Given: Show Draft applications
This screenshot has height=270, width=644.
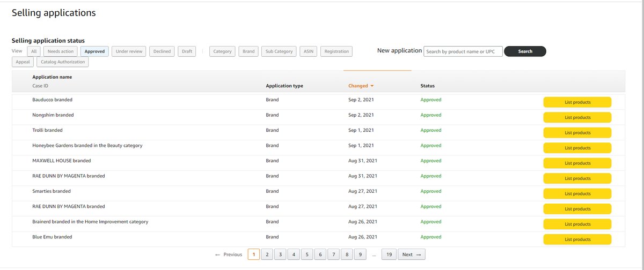Looking at the screenshot, I should (x=187, y=51).
